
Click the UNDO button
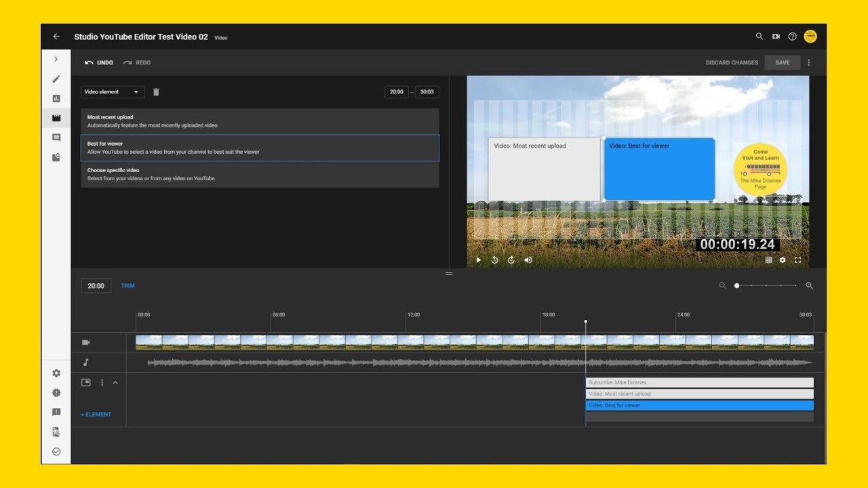click(x=99, y=62)
